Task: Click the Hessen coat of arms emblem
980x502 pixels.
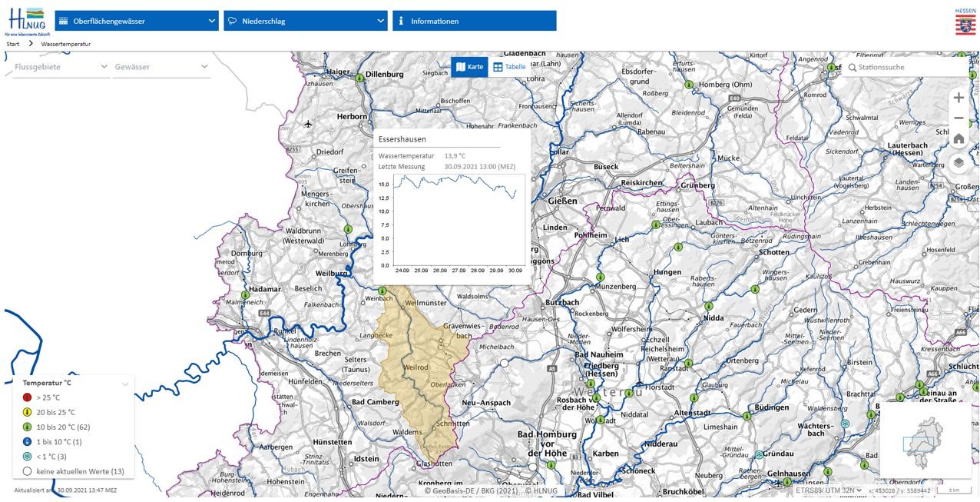Action: 965,22
